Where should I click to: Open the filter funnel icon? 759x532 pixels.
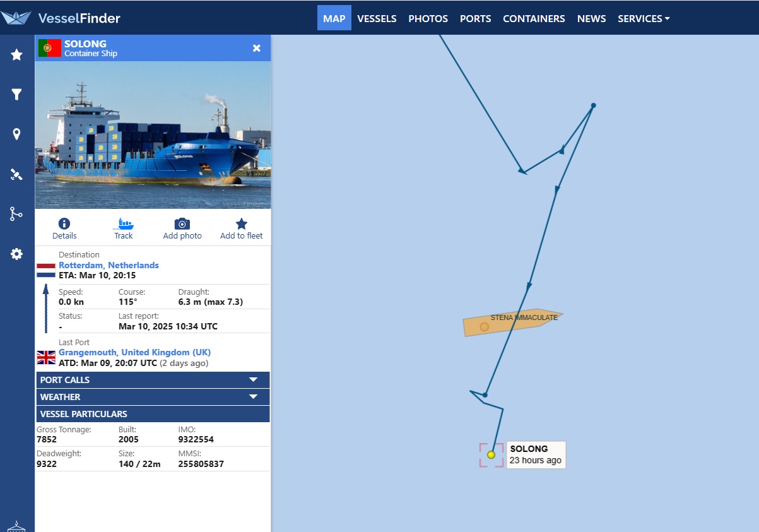coord(17,95)
